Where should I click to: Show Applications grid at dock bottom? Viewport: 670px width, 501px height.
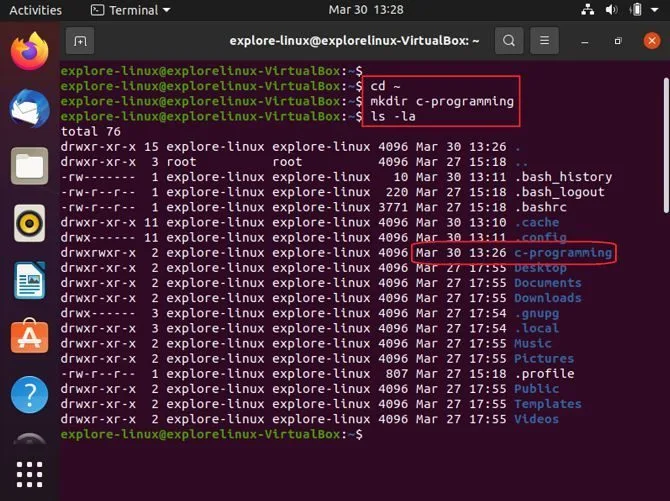[29, 474]
